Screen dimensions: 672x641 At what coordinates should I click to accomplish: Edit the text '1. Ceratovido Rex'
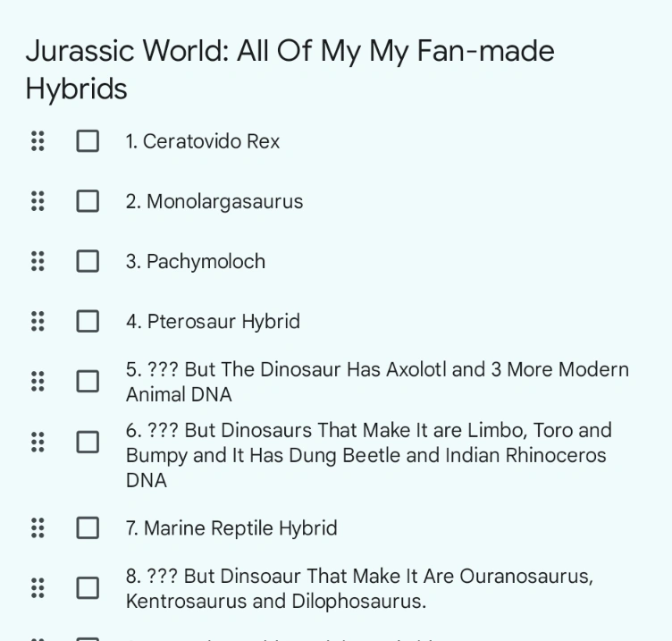pos(203,141)
